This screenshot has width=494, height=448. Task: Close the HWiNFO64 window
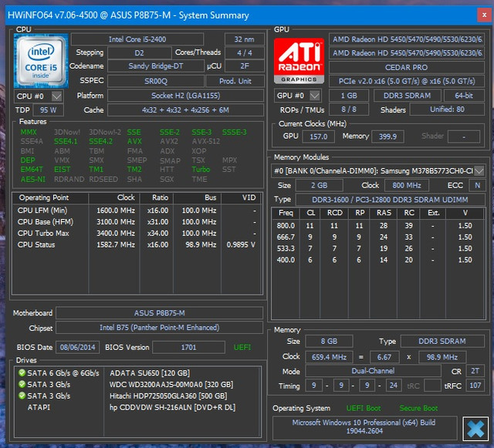point(484,15)
